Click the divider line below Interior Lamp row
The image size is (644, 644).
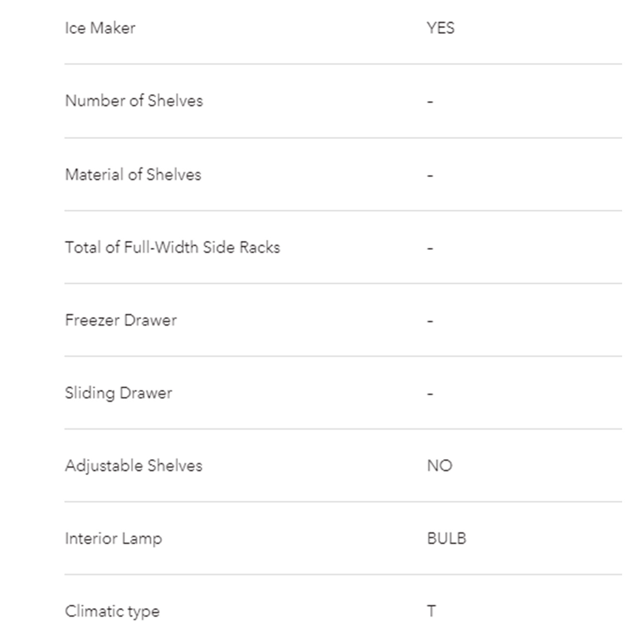[x=343, y=574]
